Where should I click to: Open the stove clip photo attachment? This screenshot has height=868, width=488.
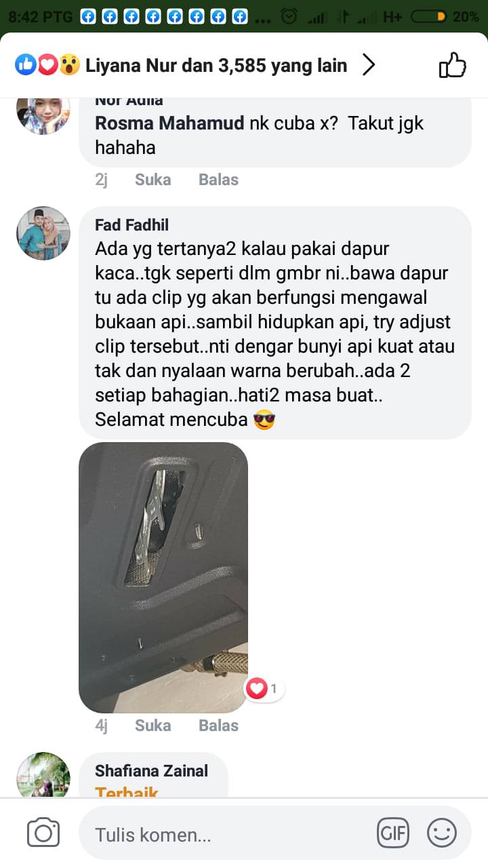click(163, 577)
